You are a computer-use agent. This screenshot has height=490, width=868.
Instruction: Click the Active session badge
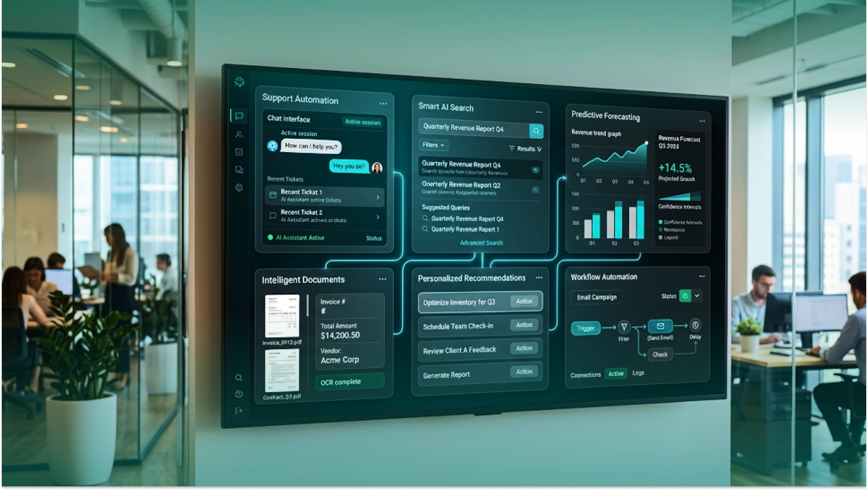(362, 122)
